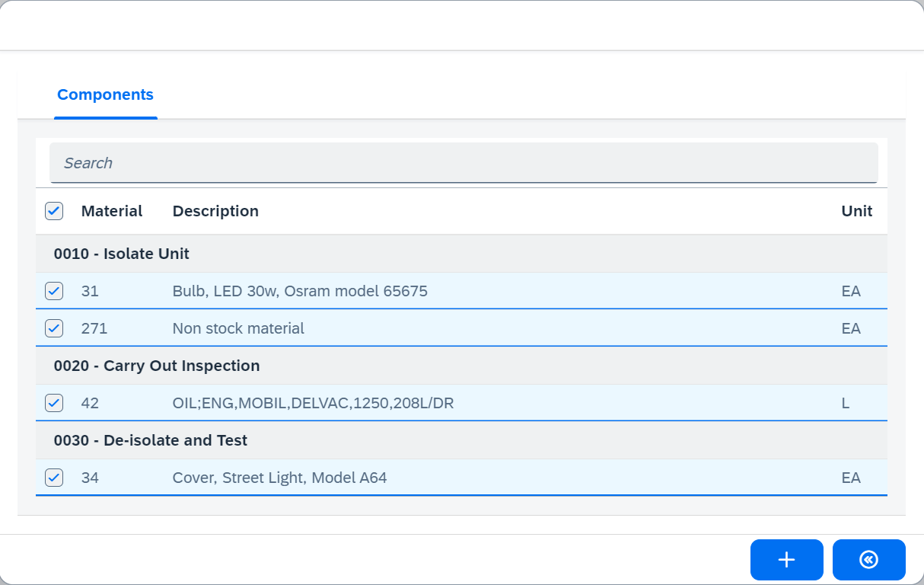Click the plus add button
Screen dimensions: 924x585
pos(786,560)
